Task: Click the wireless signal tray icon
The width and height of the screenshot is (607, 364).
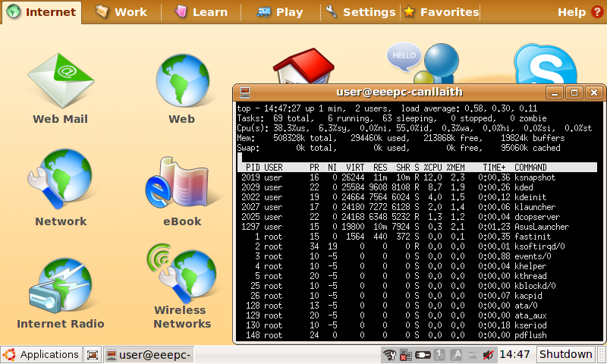Action: point(389,354)
